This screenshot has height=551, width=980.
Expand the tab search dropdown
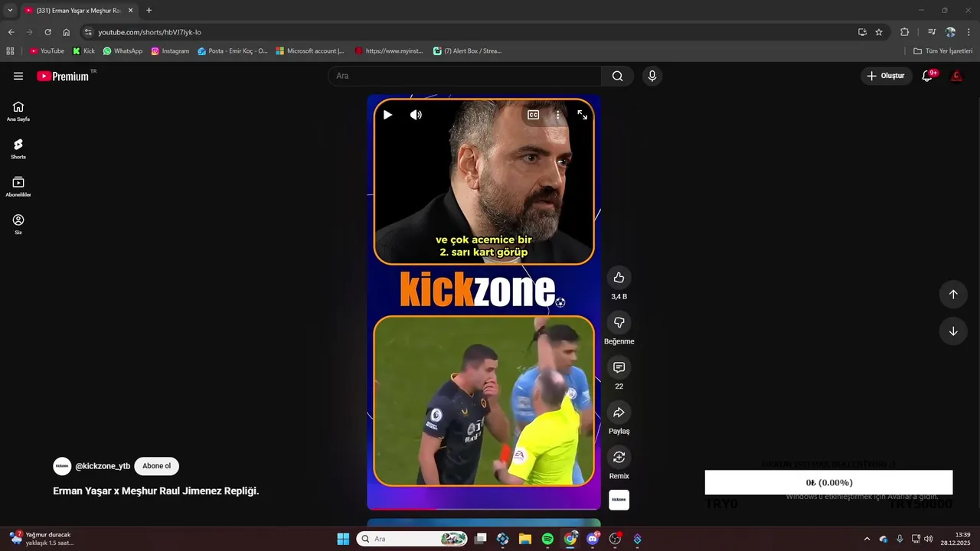10,11
